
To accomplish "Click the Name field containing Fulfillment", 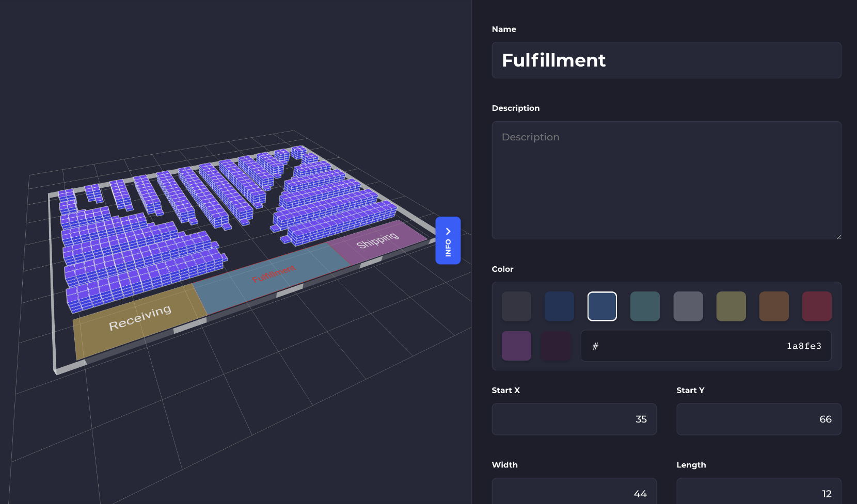I will pos(666,60).
